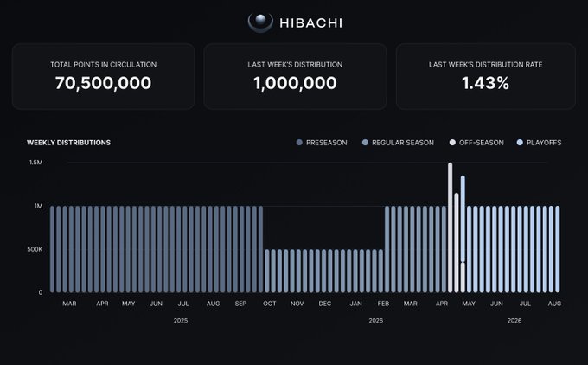The image size is (588, 365).
Task: Click the FEB month axis label
Action: click(x=383, y=304)
